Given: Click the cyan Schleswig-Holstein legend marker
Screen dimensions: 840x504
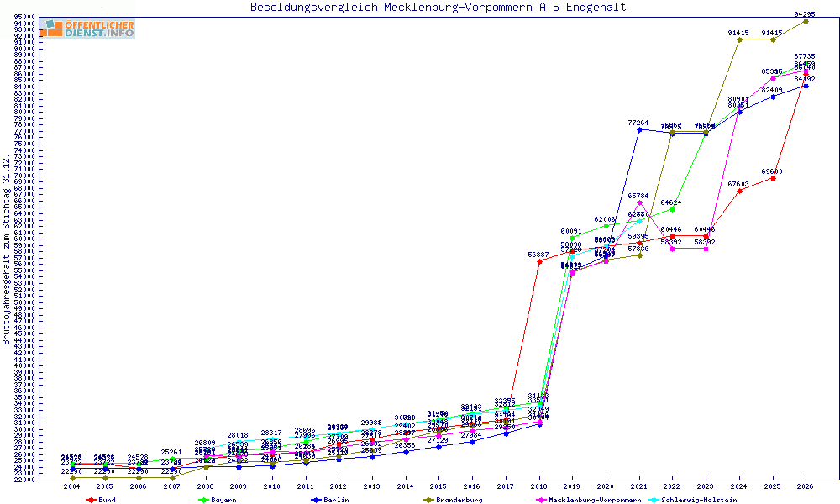Looking at the screenshot, I should pos(654,500).
